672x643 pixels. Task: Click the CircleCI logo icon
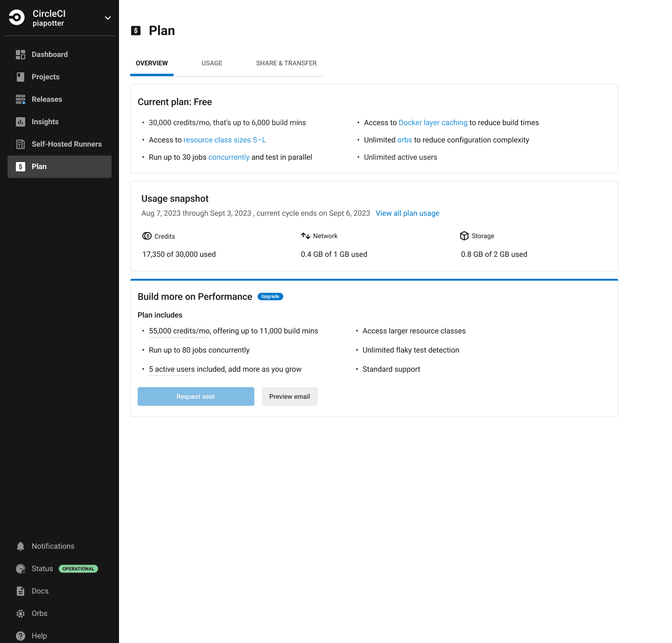coord(17,18)
